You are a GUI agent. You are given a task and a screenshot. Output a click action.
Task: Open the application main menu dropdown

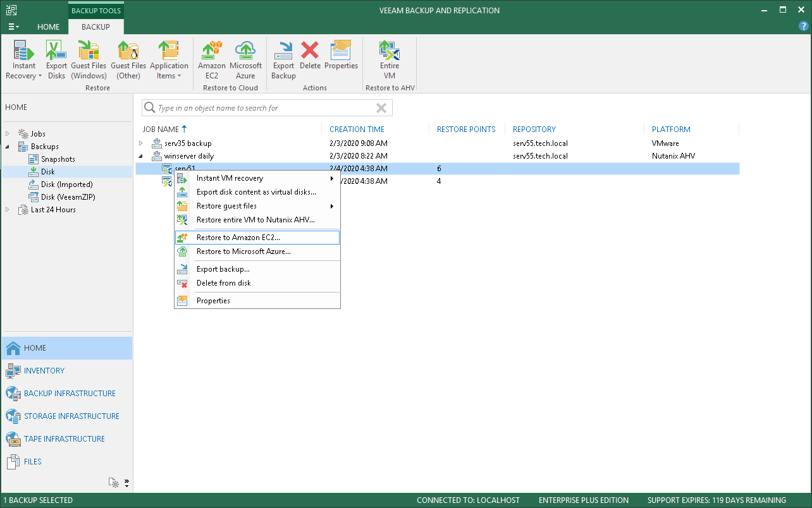(13, 27)
